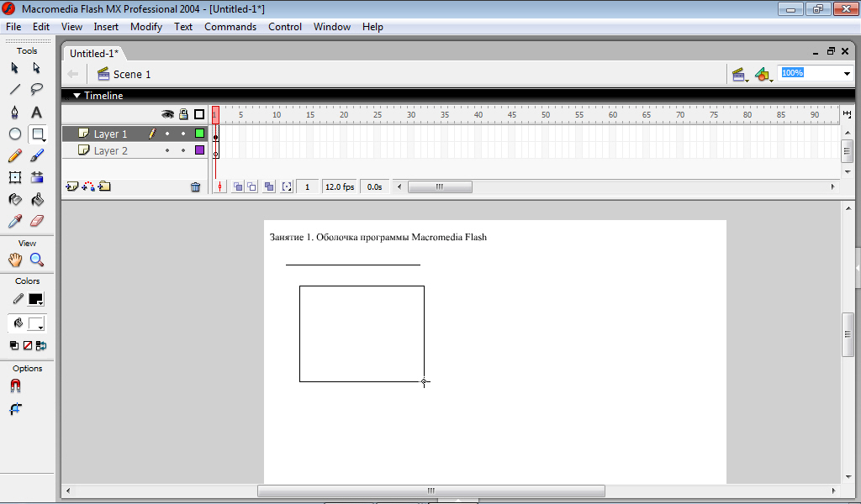861x504 pixels.
Task: Select the Brush tool
Action: pos(36,155)
